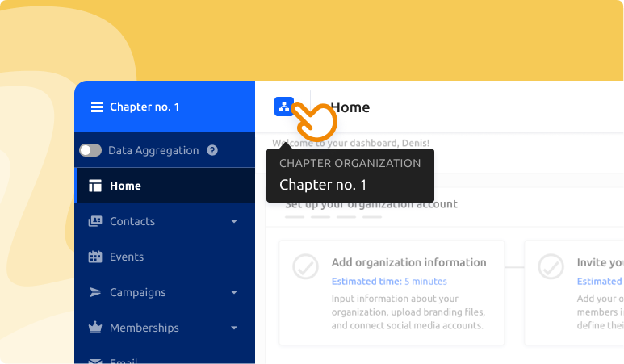Click the Email envelope icon in sidebar
The width and height of the screenshot is (624, 364).
[95, 361]
